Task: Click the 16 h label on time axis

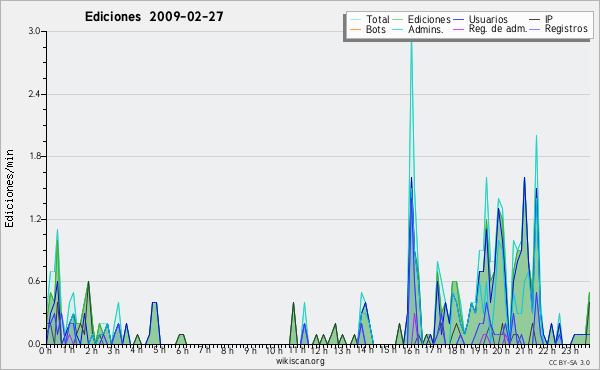Action: (x=412, y=350)
